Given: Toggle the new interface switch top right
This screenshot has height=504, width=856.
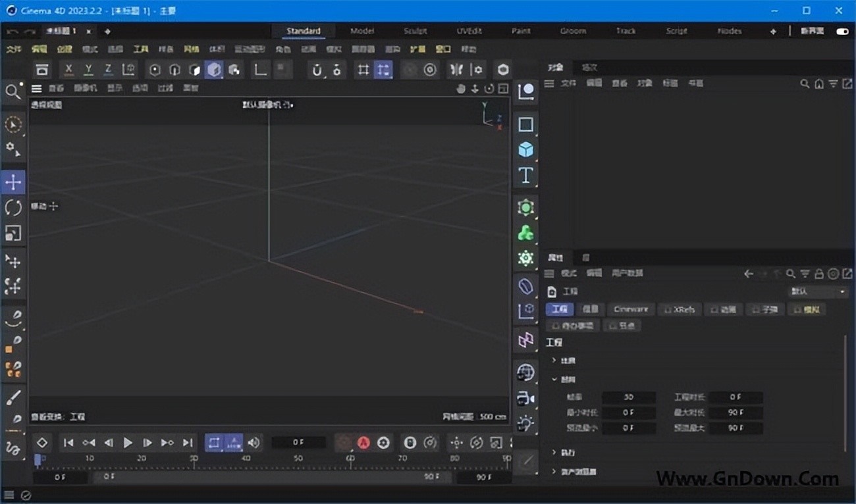Looking at the screenshot, I should pyautogui.click(x=842, y=31).
